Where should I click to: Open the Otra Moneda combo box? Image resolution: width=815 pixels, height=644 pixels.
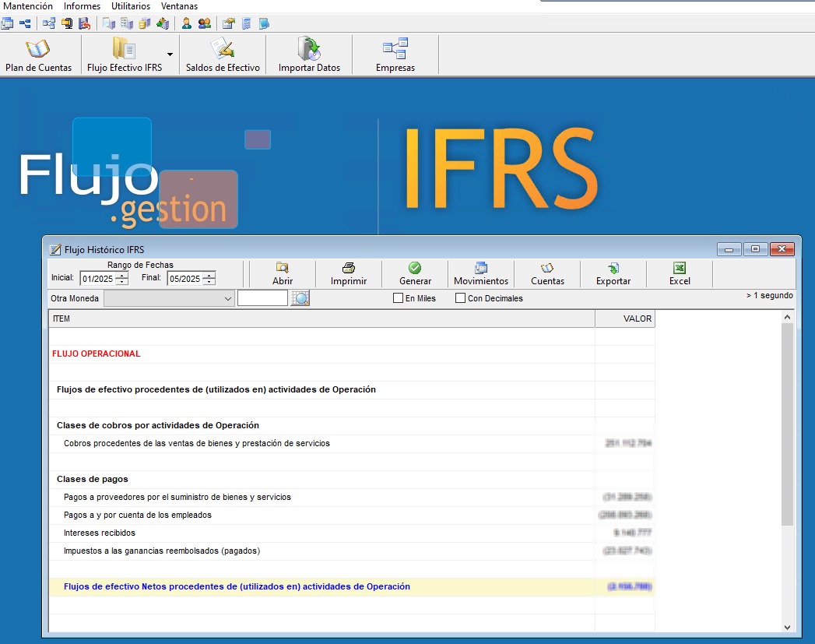[168, 298]
